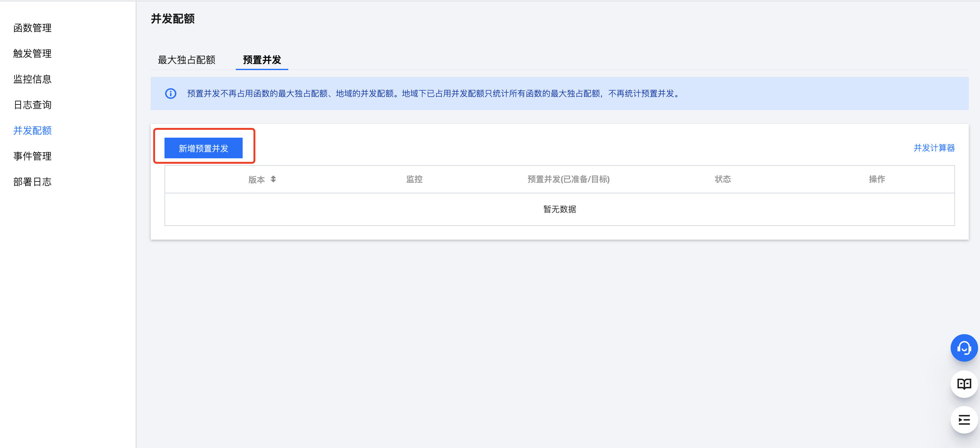Click the 暂无数据 empty table text
980x448 pixels.
(x=559, y=209)
